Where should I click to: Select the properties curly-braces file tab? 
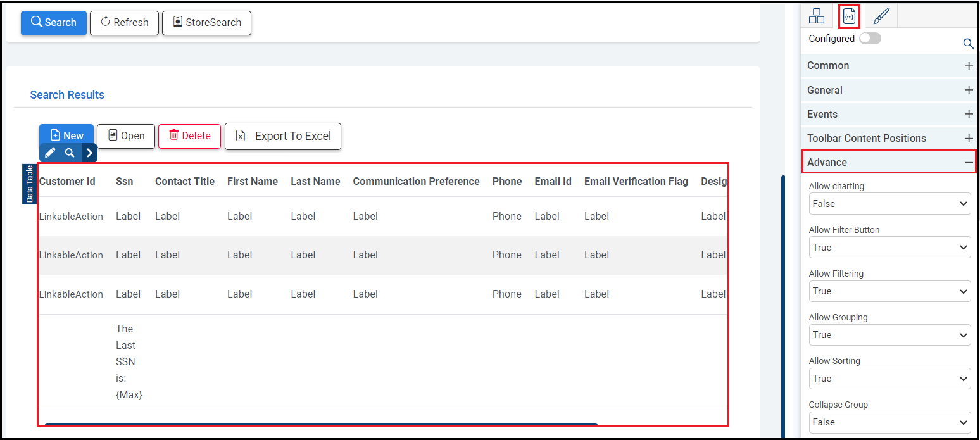tap(849, 16)
